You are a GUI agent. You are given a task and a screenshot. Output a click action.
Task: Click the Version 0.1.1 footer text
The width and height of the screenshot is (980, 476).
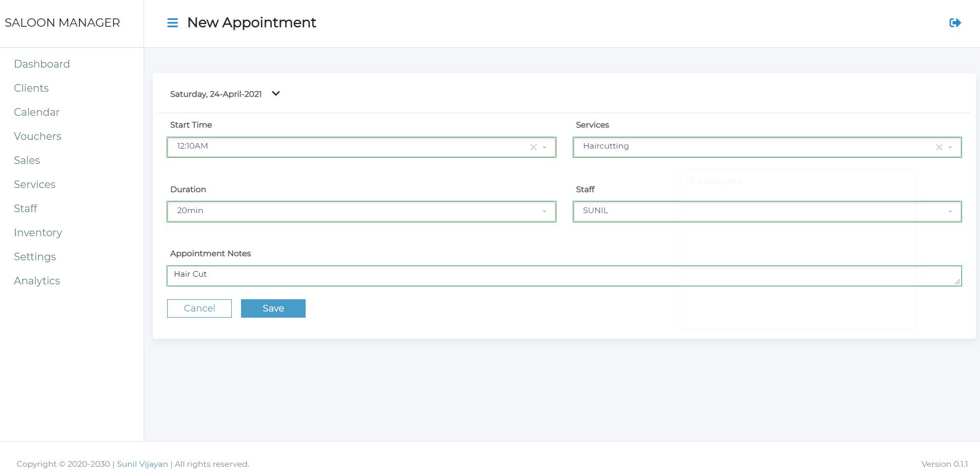pos(945,464)
